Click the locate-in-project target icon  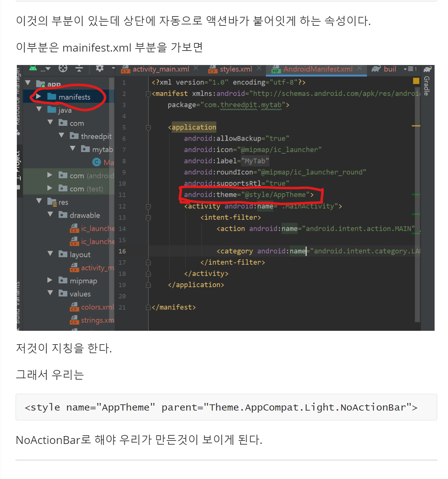tap(63, 68)
